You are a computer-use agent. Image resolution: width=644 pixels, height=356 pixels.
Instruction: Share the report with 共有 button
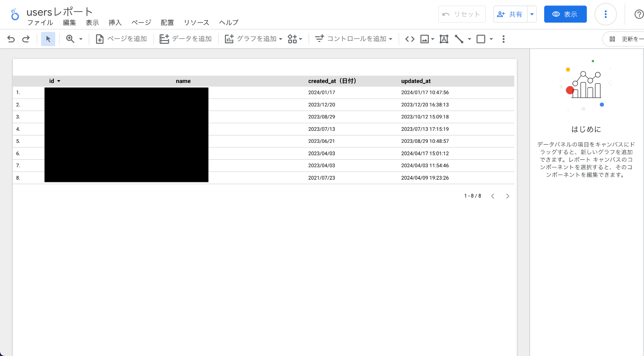click(x=511, y=14)
